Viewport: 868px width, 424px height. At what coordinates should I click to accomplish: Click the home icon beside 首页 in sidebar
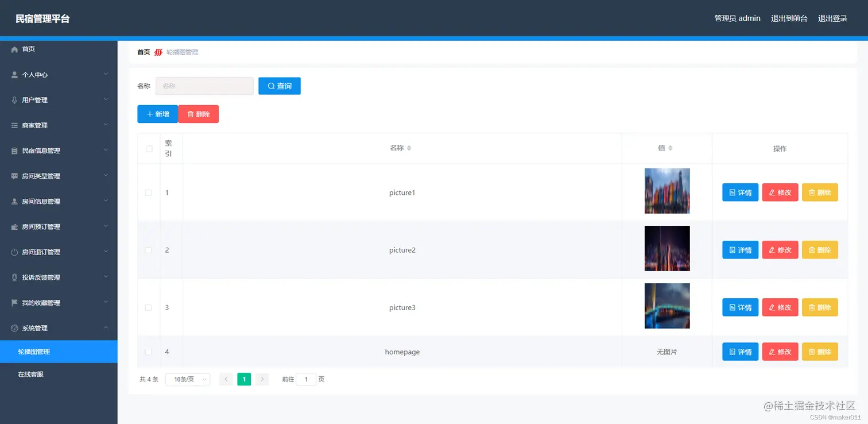(x=14, y=49)
